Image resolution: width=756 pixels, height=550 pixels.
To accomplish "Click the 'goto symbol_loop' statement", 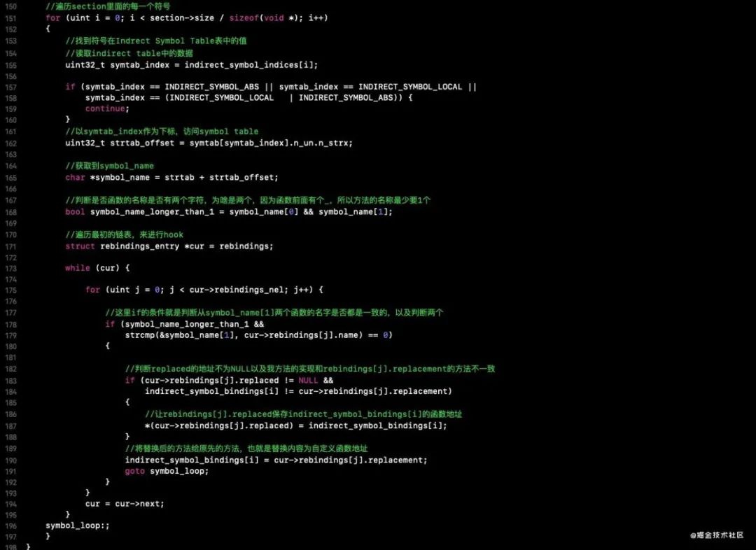I will pyautogui.click(x=167, y=471).
